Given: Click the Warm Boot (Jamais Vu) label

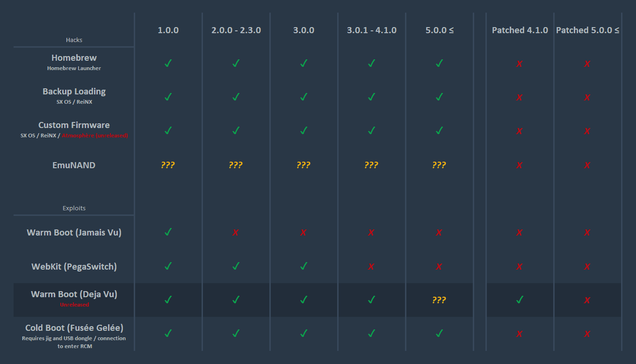Looking at the screenshot, I should pos(74,233).
